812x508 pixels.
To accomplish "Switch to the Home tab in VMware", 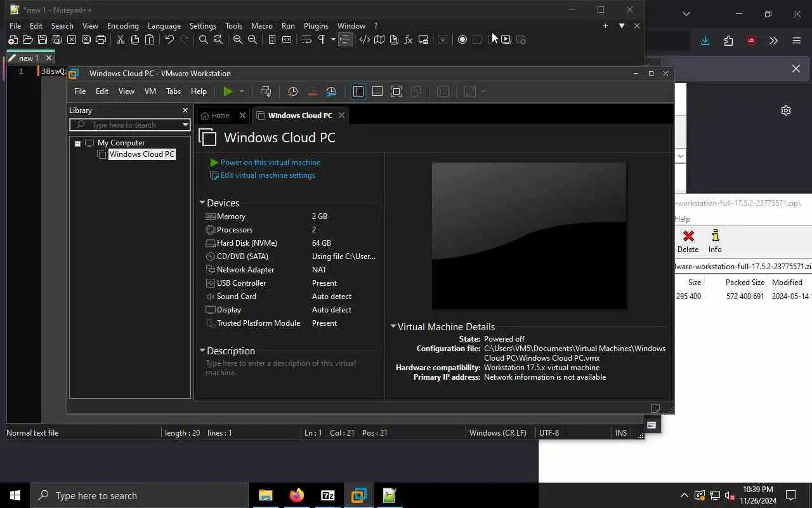I will (x=220, y=116).
